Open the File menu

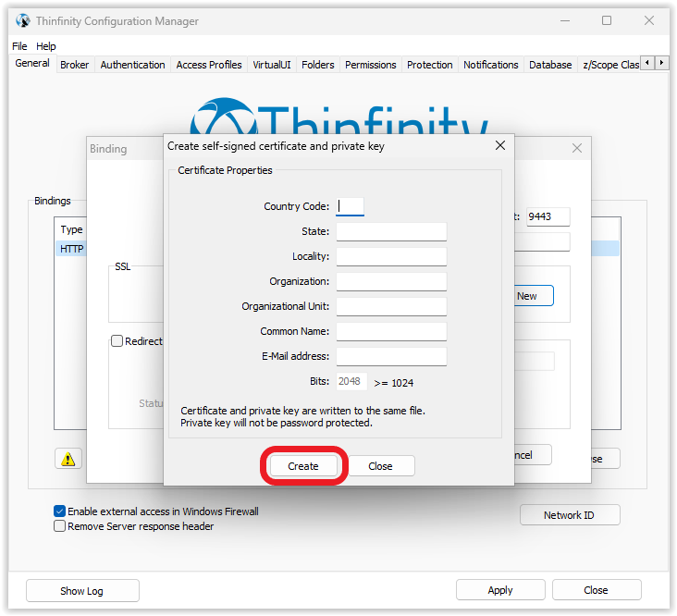pyautogui.click(x=19, y=46)
